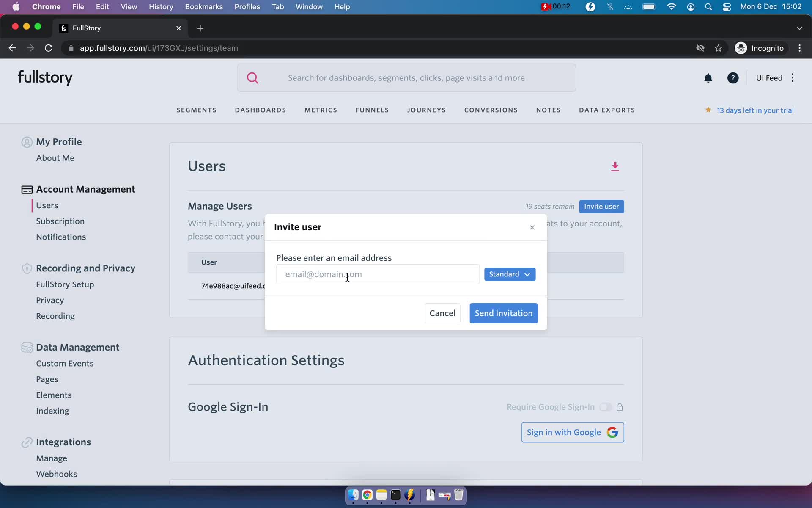Open the JOURNEYS tab
The height and width of the screenshot is (508, 812).
[426, 110]
